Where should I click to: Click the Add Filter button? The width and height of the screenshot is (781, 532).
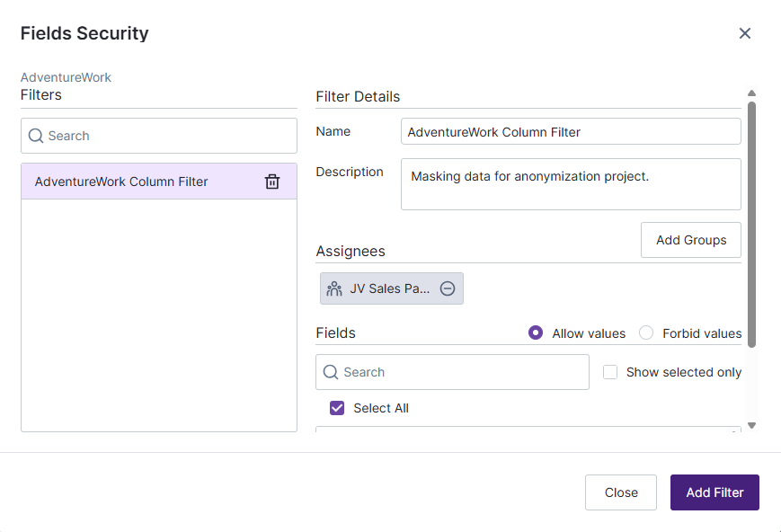(714, 492)
